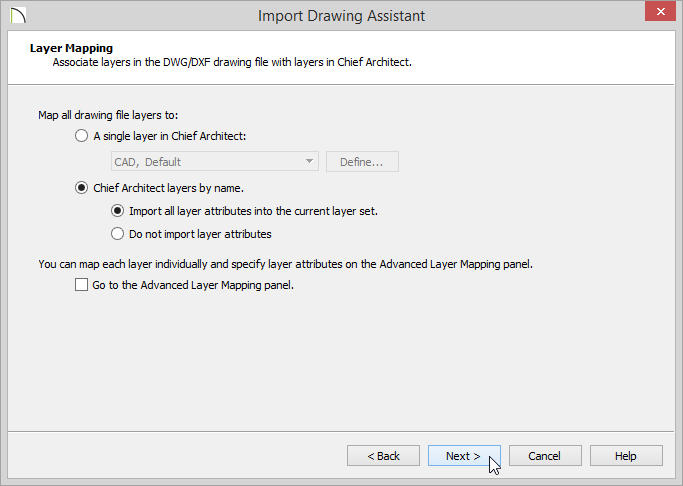This screenshot has width=683, height=486.
Task: Open the 'CAD, Default' layer dropdown
Action: point(215,162)
